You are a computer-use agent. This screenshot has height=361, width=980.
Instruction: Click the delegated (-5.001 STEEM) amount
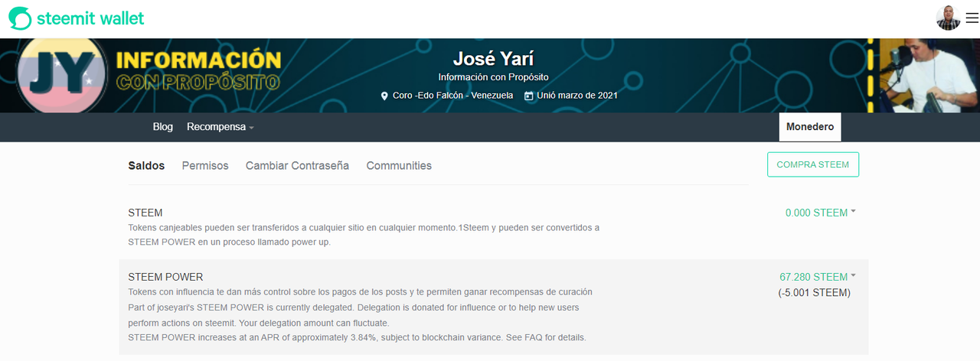pyautogui.click(x=814, y=292)
